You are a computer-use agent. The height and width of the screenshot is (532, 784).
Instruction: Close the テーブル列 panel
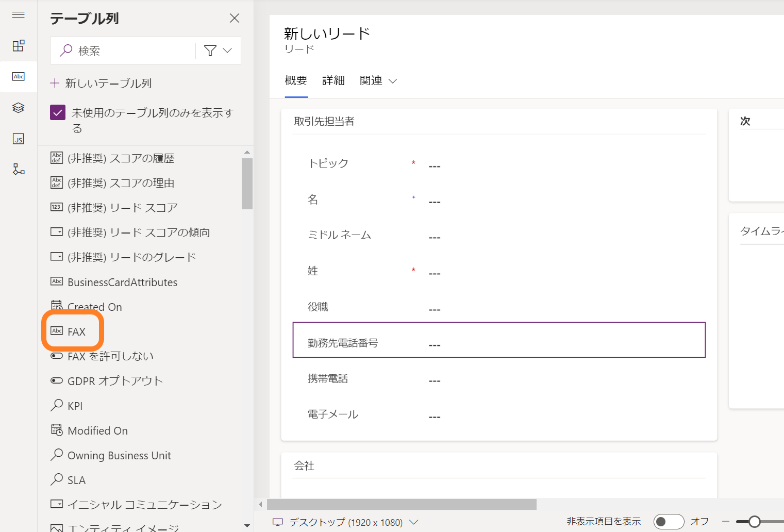tap(235, 19)
